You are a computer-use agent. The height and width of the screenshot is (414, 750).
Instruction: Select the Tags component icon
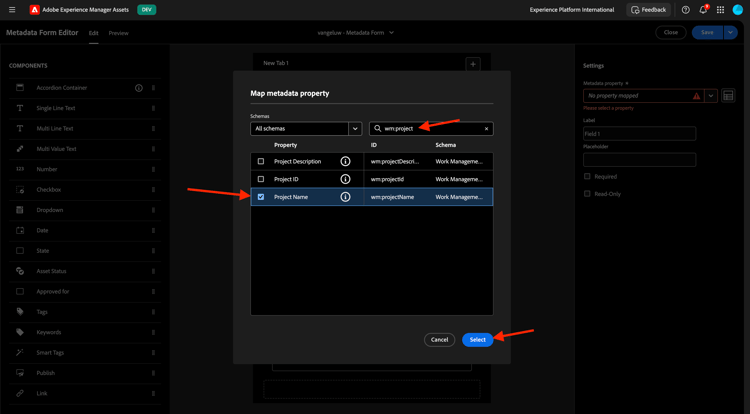pos(20,312)
